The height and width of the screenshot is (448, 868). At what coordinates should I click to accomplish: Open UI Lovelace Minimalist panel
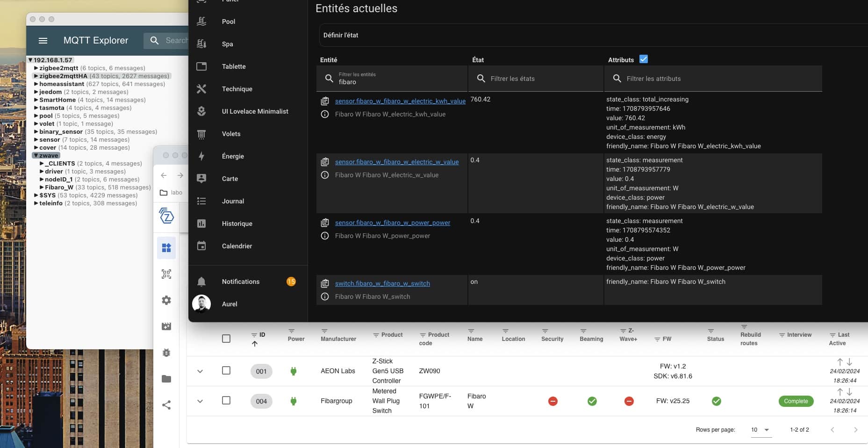point(255,111)
